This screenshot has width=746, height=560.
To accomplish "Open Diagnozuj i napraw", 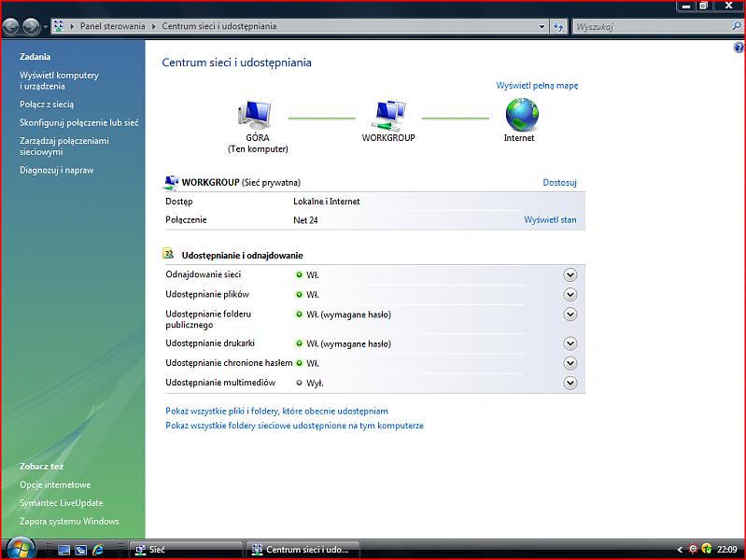I will click(57, 170).
